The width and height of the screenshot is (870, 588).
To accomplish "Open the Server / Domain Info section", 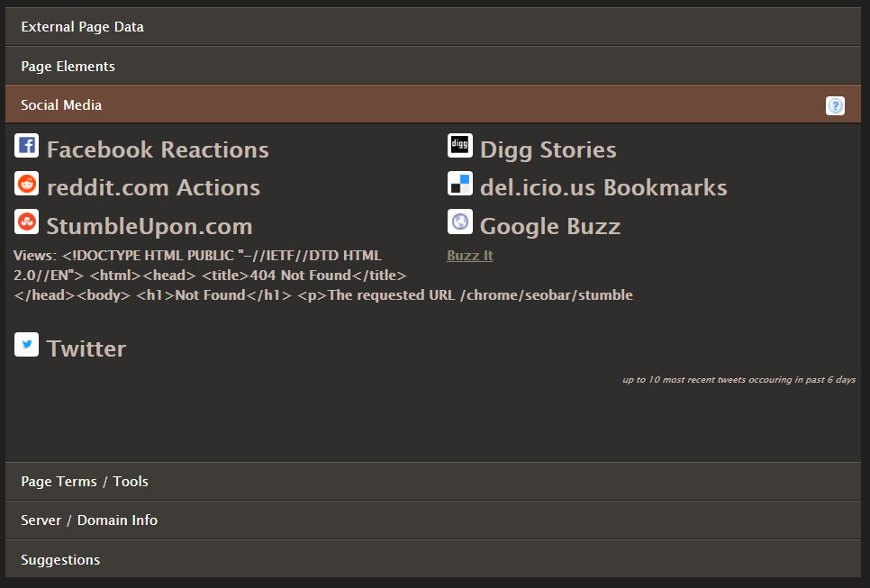I will click(x=89, y=520).
